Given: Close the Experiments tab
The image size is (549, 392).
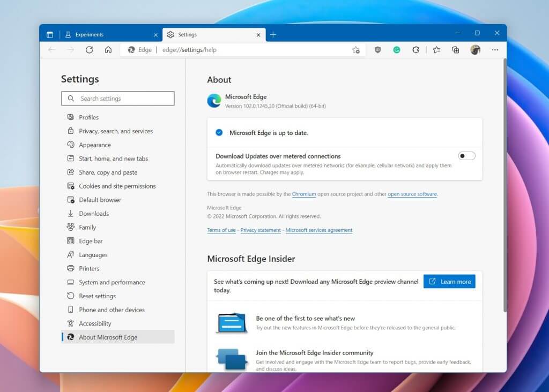Looking at the screenshot, I should (156, 35).
